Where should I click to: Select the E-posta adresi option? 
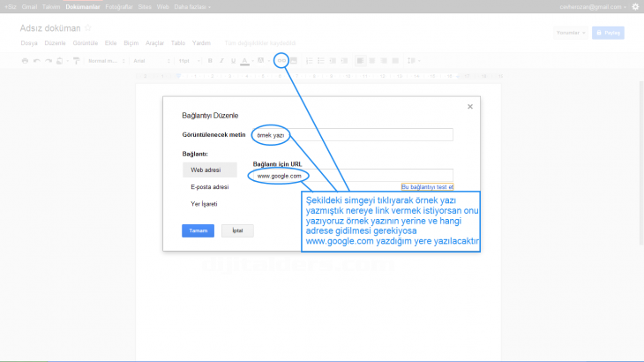pyautogui.click(x=209, y=187)
